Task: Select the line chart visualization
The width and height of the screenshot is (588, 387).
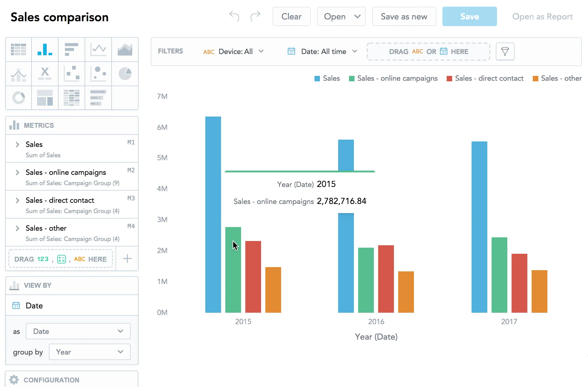Action: [x=98, y=49]
